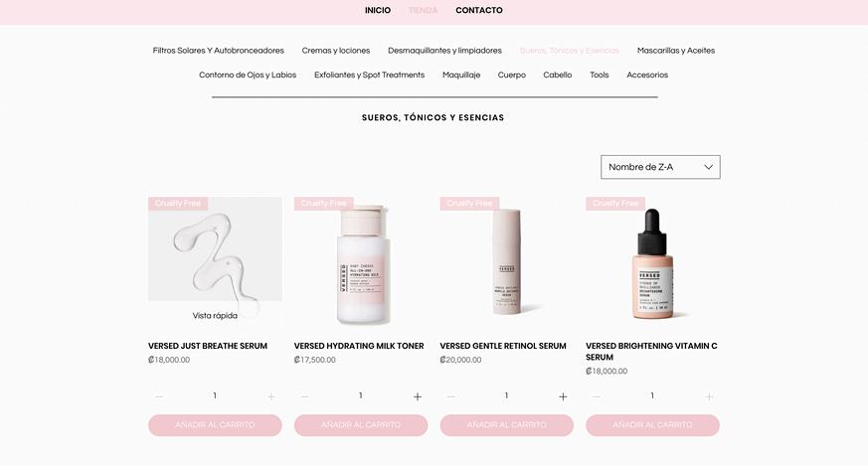Open the Nombre de Z-A sort dropdown
This screenshot has width=868, height=466.
pyautogui.click(x=660, y=167)
